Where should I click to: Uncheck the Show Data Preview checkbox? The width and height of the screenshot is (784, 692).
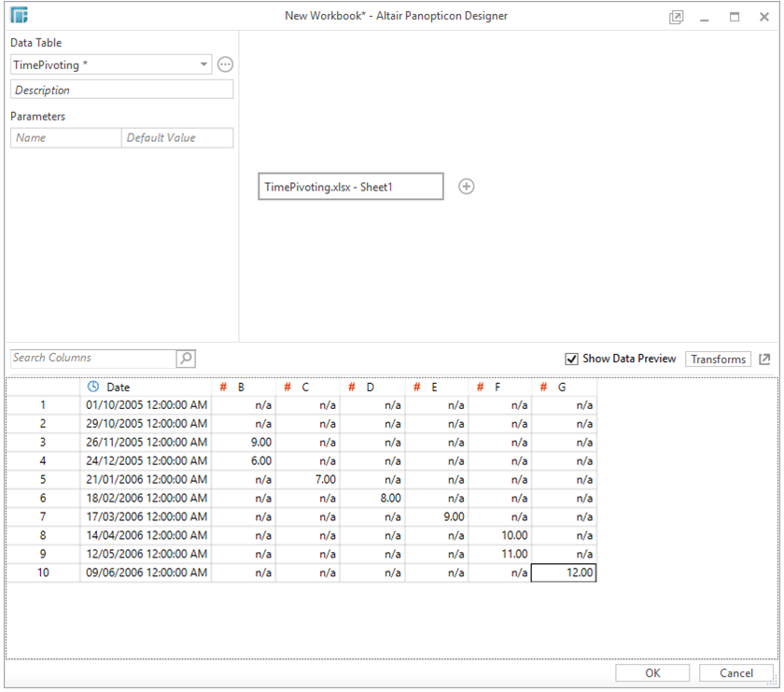click(x=572, y=360)
